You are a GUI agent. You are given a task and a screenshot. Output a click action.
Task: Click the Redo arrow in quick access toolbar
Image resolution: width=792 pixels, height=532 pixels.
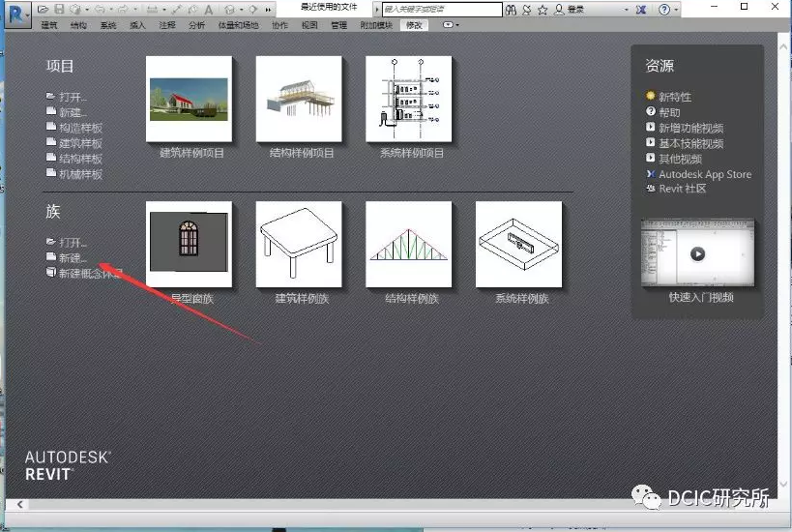[x=123, y=9]
